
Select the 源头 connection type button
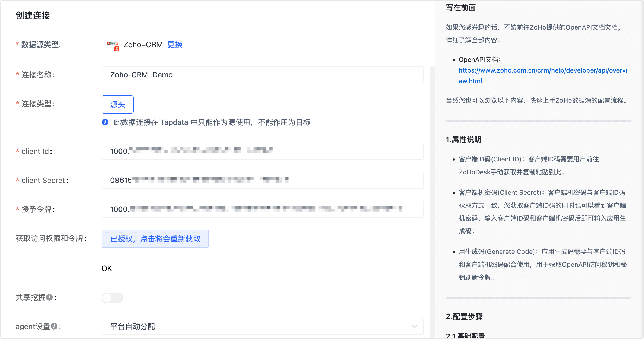pyautogui.click(x=118, y=104)
